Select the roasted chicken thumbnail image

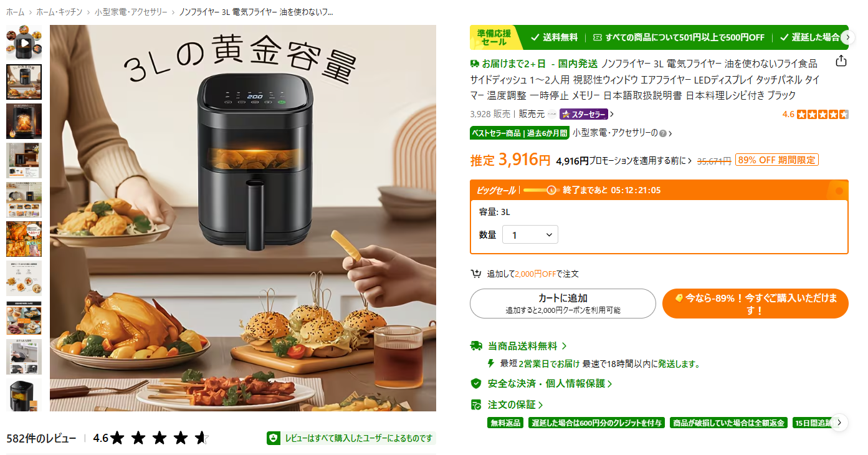coord(24,239)
